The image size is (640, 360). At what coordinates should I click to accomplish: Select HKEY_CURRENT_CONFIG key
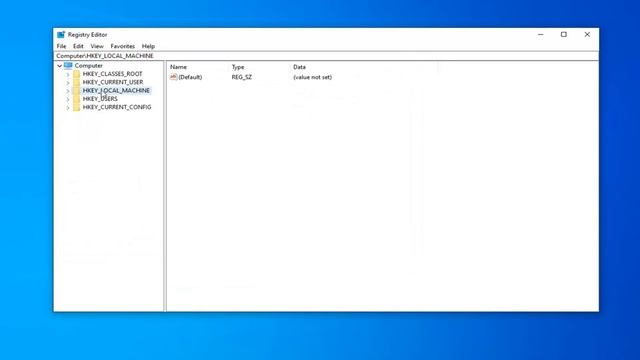[117, 107]
